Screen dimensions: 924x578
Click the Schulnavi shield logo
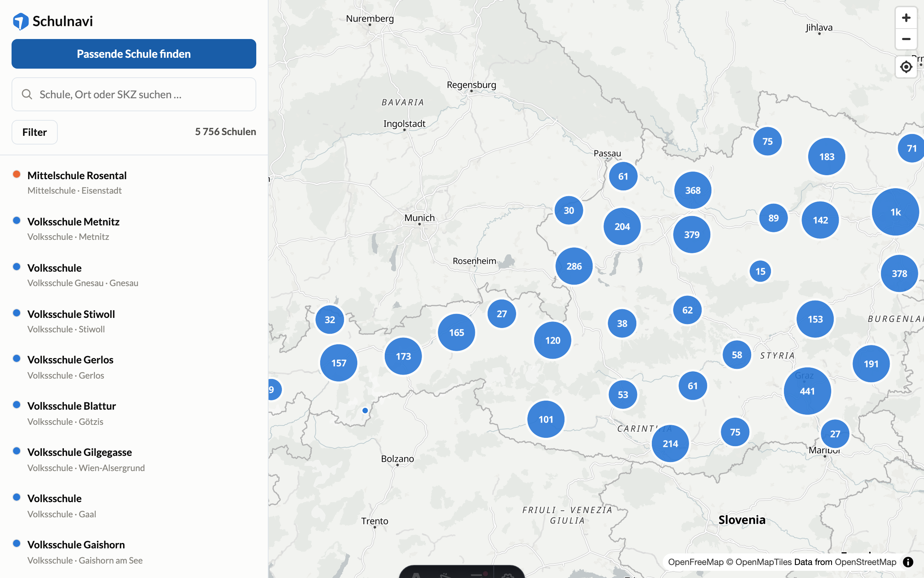[x=20, y=21]
